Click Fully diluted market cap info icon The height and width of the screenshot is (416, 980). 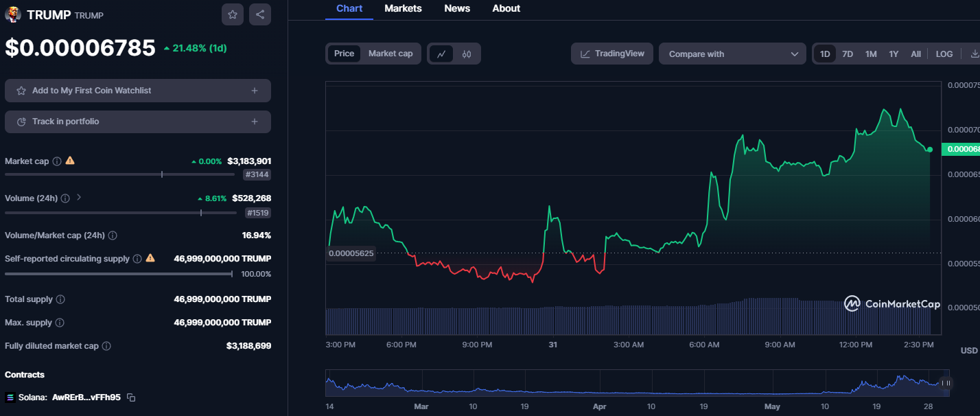[106, 346]
